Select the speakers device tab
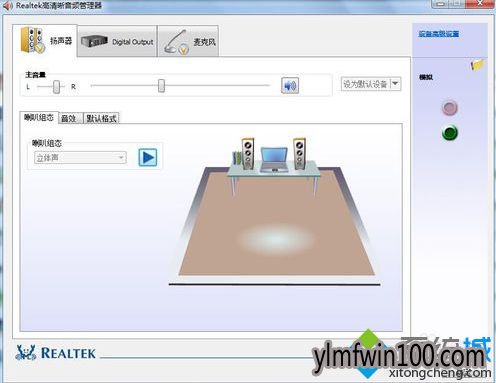Screen dimensions: 496x383 click(x=45, y=41)
